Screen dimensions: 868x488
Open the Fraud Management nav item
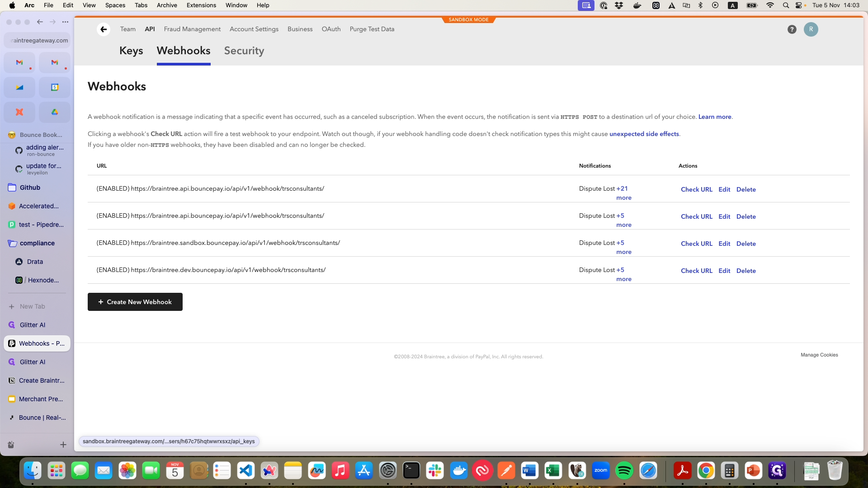click(192, 29)
